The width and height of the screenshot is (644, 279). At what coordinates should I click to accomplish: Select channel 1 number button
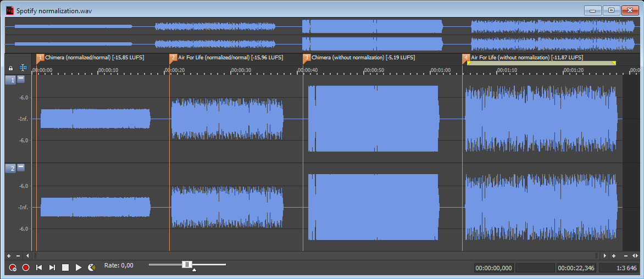10,80
